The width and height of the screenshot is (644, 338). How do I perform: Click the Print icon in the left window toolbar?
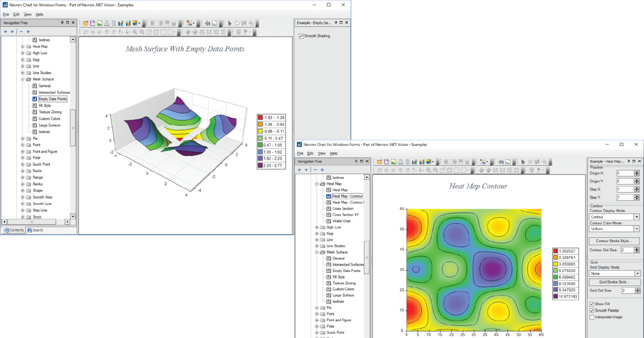[x=107, y=24]
